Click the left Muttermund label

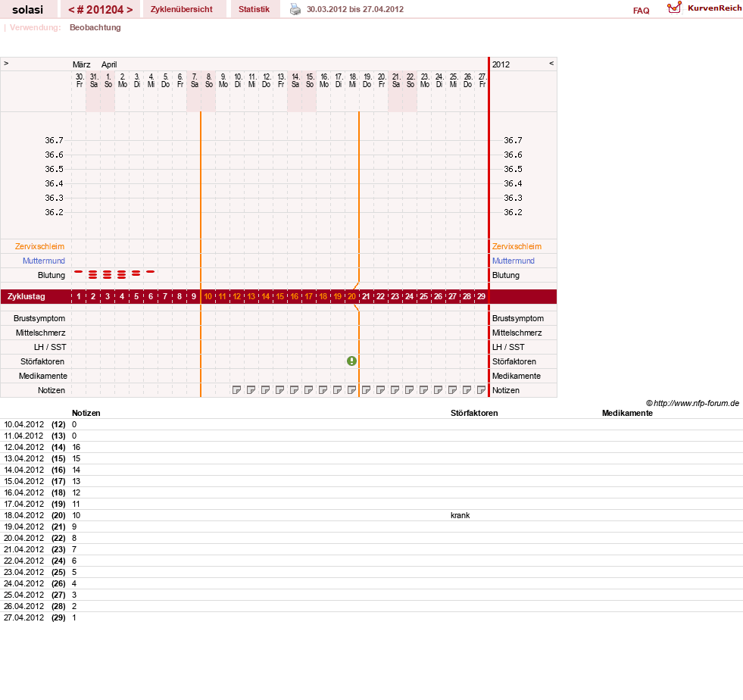pyautogui.click(x=44, y=261)
